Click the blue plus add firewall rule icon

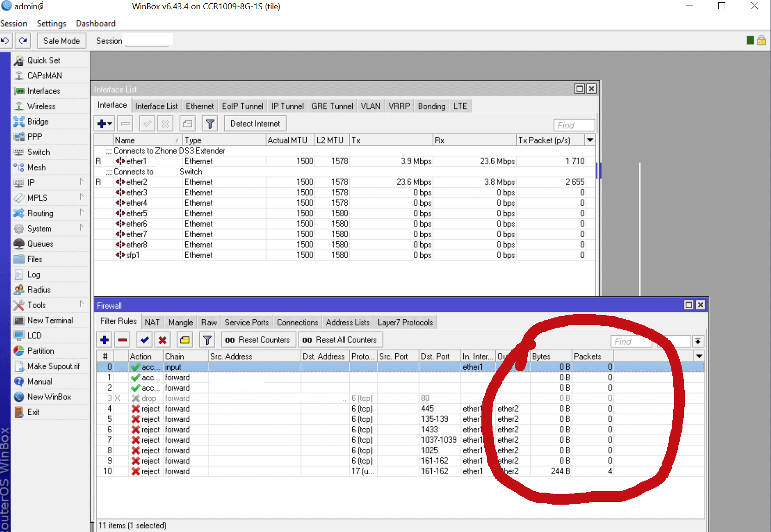(105, 340)
